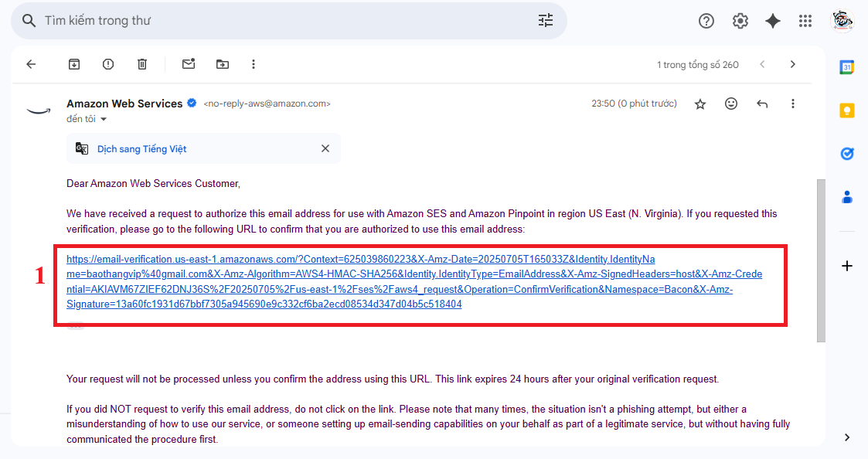Archive this email
868x459 pixels.
point(74,64)
